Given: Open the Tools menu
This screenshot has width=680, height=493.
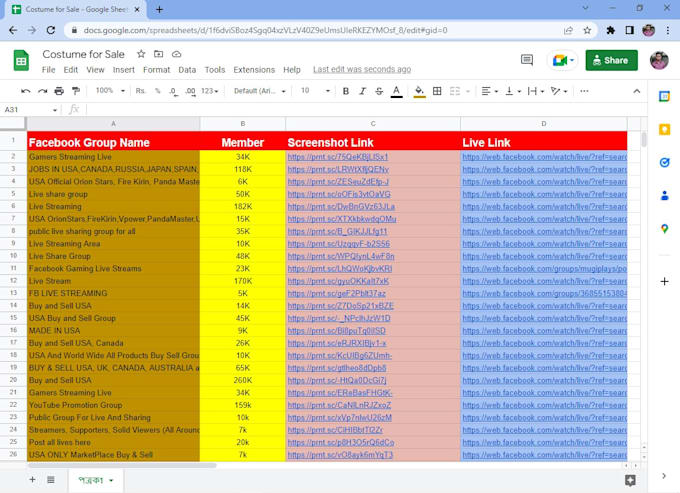Looking at the screenshot, I should pos(215,69).
